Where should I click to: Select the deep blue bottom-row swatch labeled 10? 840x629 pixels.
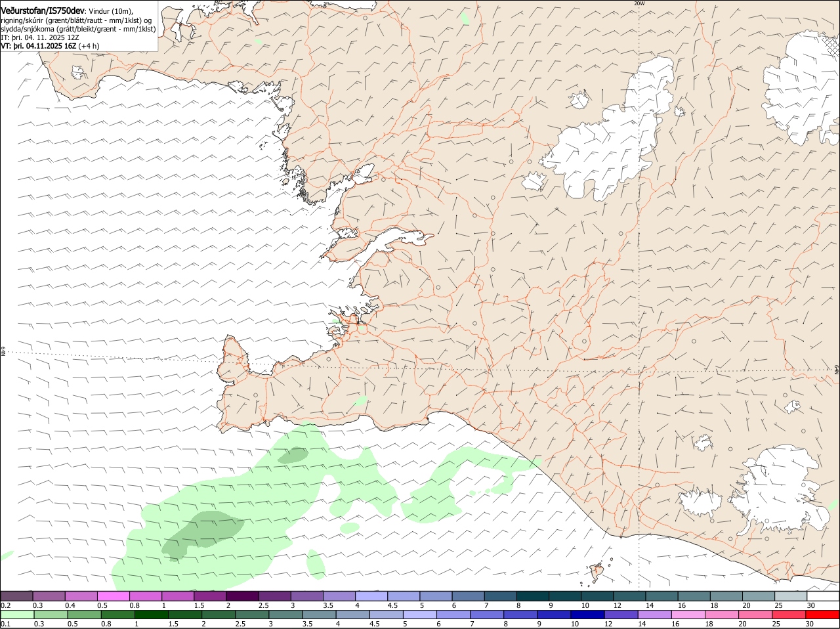point(587,615)
